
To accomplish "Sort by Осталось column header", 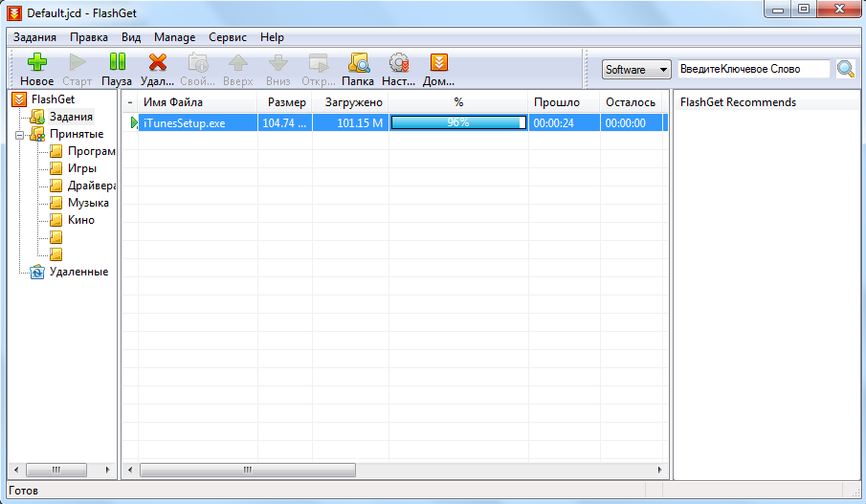I will click(x=632, y=102).
